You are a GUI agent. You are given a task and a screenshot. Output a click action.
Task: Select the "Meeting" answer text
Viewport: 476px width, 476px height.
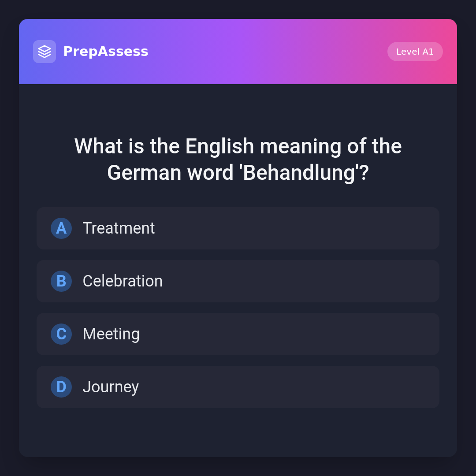[111, 334]
